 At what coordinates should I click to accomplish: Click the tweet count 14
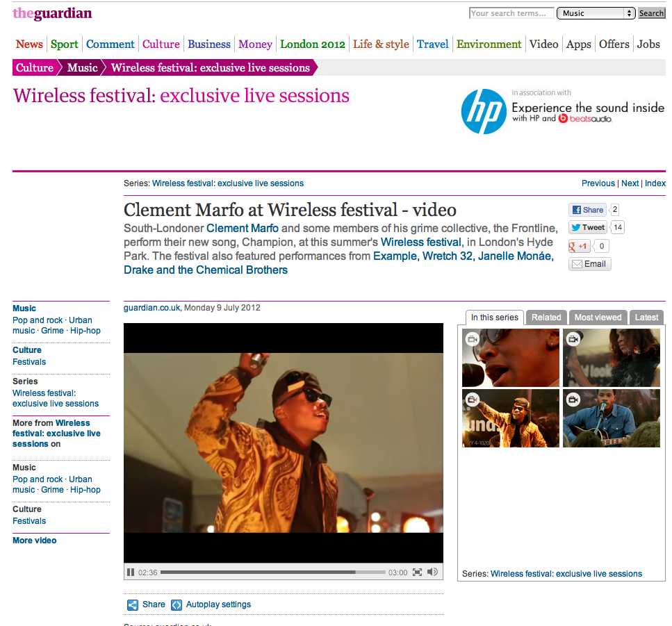tap(618, 227)
